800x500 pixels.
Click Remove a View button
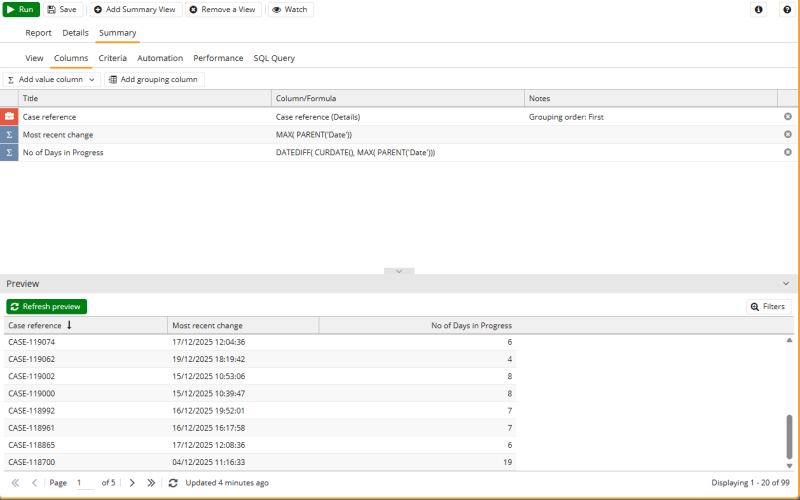pyautogui.click(x=223, y=9)
